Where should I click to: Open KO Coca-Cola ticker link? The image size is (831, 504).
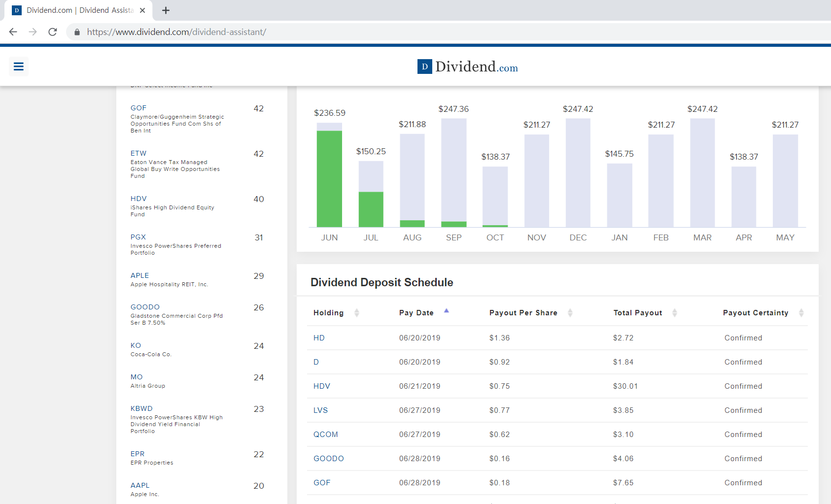click(x=136, y=345)
